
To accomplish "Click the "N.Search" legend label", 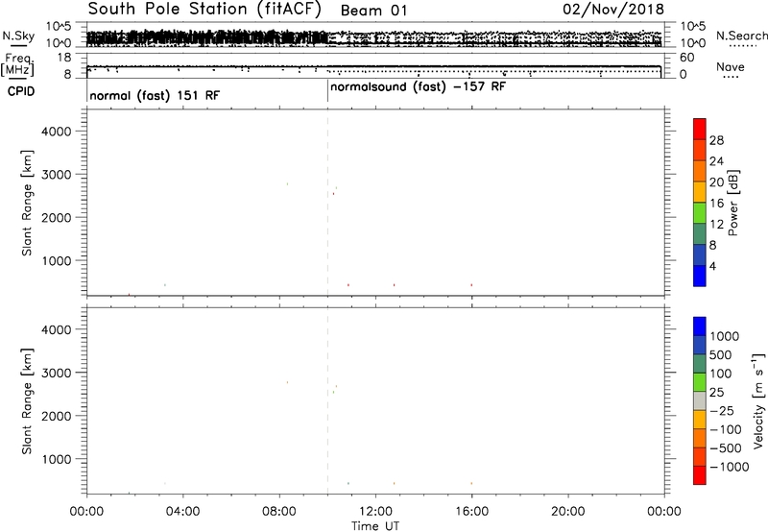I will click(x=741, y=36).
